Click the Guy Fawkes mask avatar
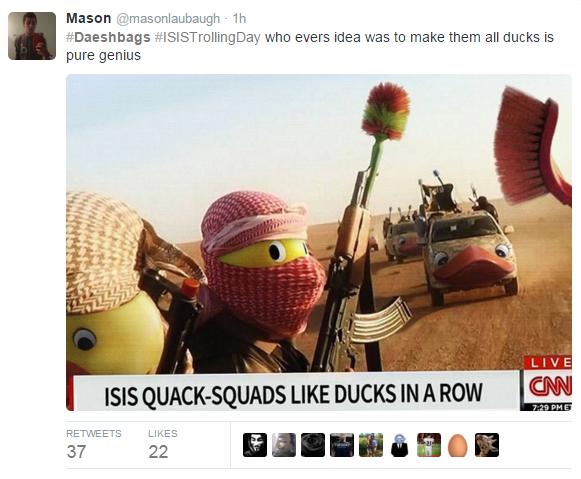581x479 pixels. (x=255, y=445)
